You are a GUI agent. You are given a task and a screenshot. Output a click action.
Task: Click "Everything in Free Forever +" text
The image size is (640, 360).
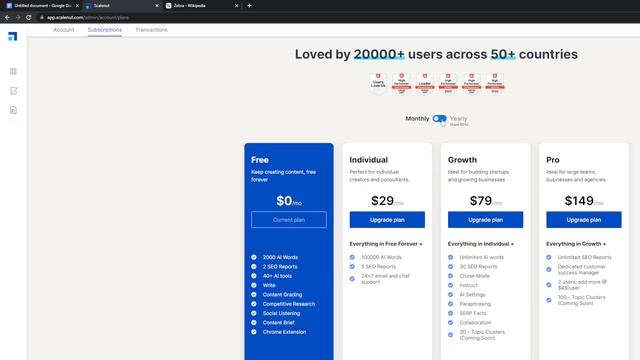[386, 244]
